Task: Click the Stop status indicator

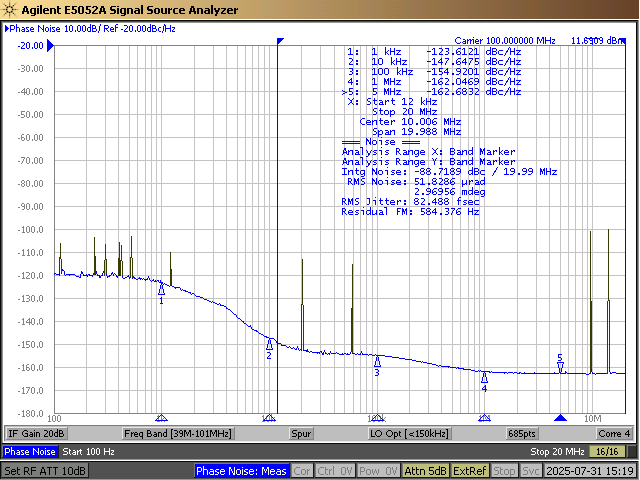Action: coord(504,471)
